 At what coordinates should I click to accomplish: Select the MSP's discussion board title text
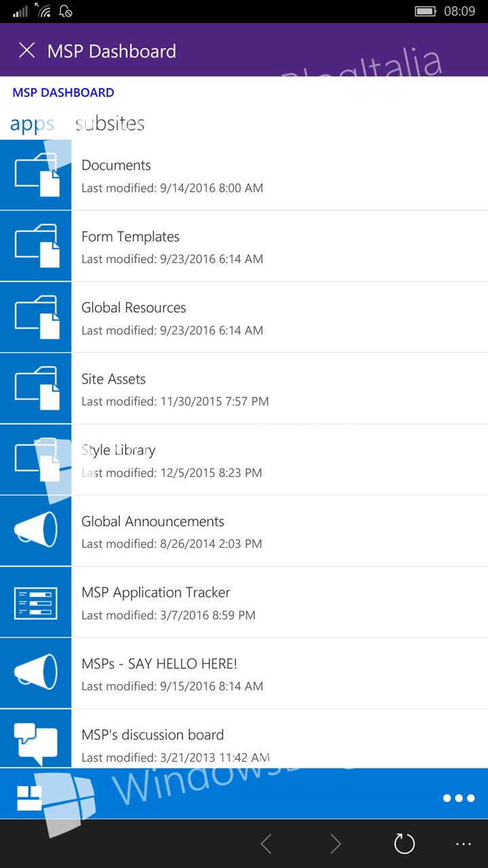[x=152, y=735]
